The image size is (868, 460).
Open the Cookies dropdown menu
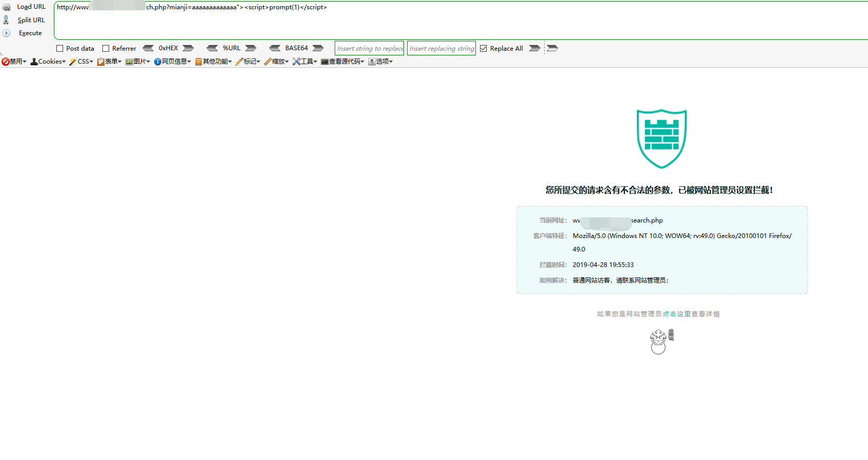48,62
